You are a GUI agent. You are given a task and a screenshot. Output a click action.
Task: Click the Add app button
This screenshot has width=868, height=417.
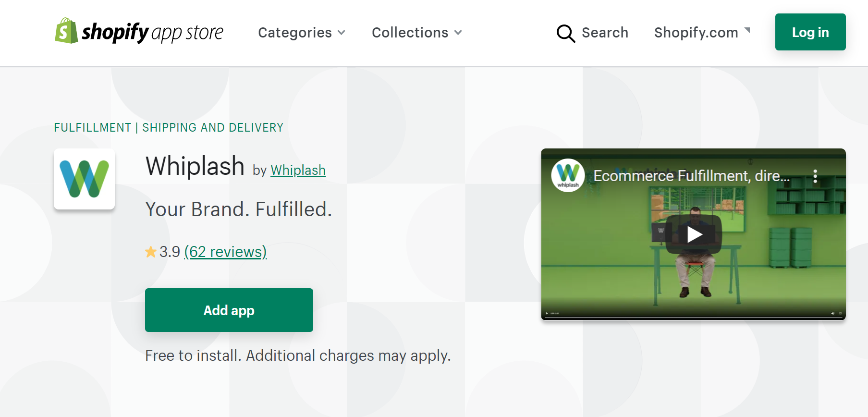229,310
